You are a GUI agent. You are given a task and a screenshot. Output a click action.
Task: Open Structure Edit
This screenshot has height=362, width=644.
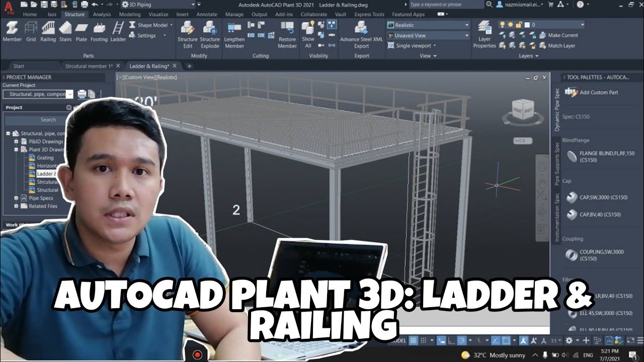click(x=188, y=34)
